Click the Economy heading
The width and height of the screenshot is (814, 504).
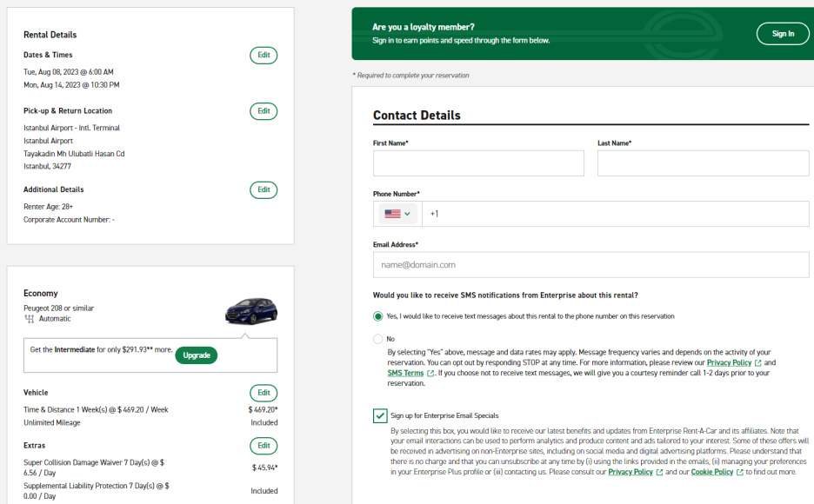point(41,294)
